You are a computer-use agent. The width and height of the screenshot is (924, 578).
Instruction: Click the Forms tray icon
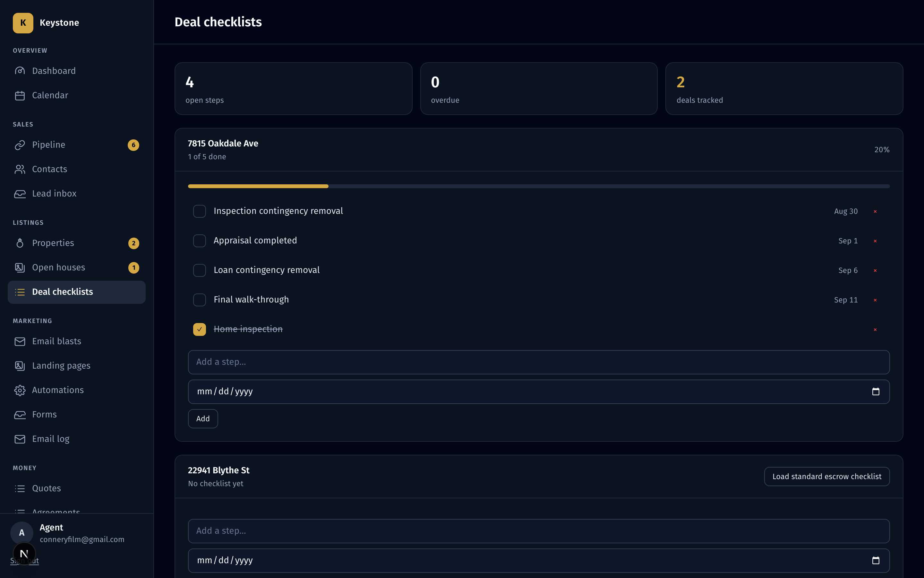coord(20,415)
